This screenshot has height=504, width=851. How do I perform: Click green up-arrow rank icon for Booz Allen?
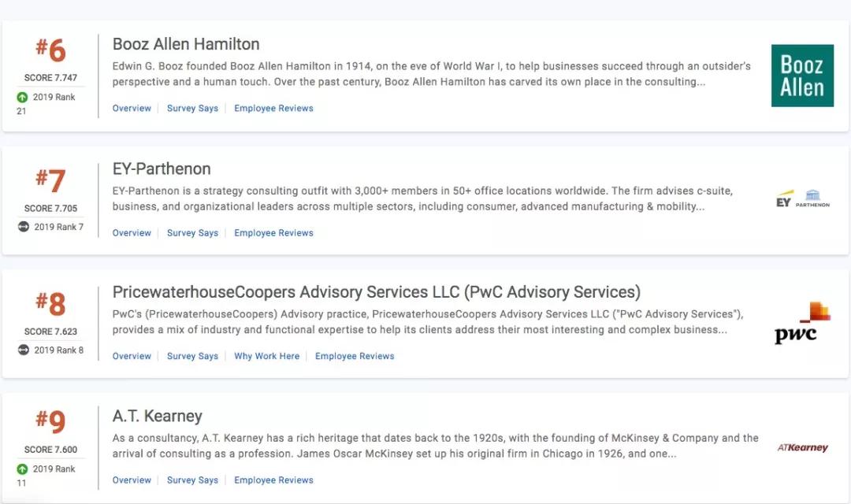(x=22, y=98)
